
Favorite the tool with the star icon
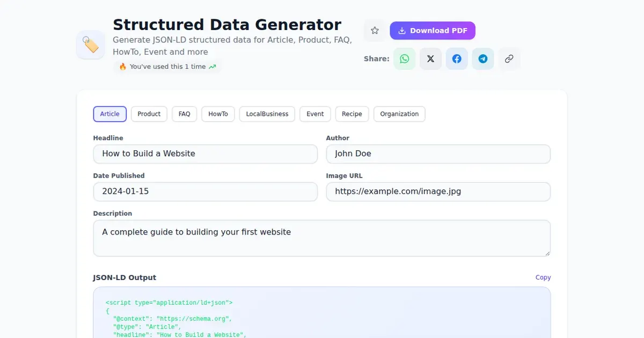pyautogui.click(x=375, y=31)
